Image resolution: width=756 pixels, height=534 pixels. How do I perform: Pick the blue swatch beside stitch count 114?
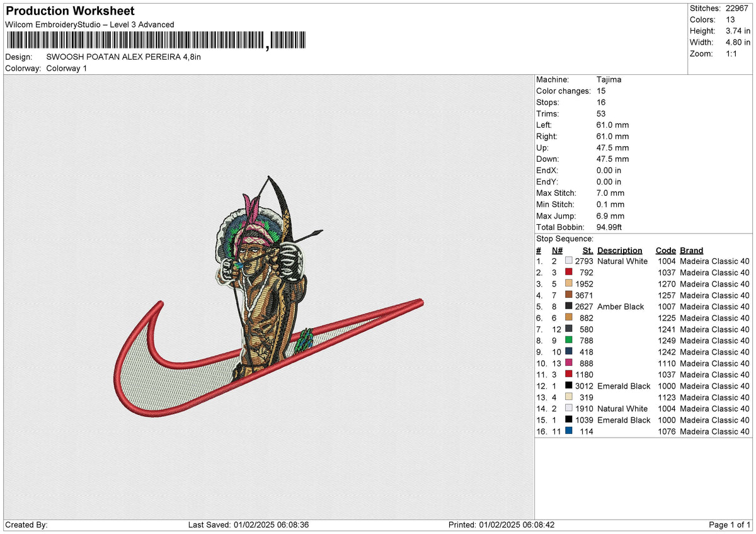(569, 431)
